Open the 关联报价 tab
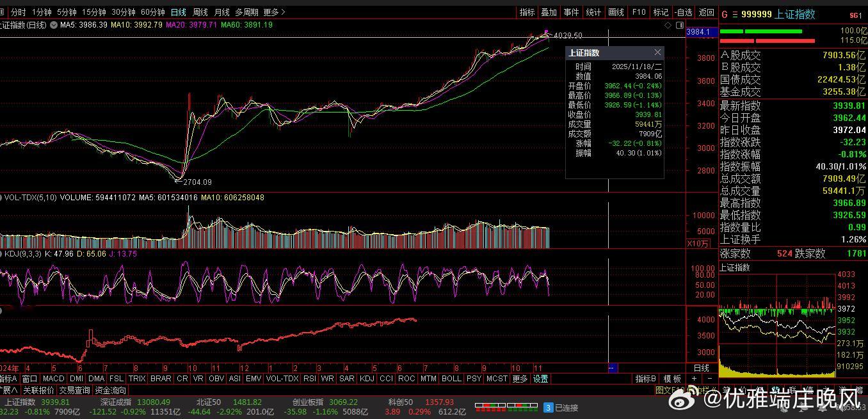The width and height of the screenshot is (868, 419). click(38, 390)
